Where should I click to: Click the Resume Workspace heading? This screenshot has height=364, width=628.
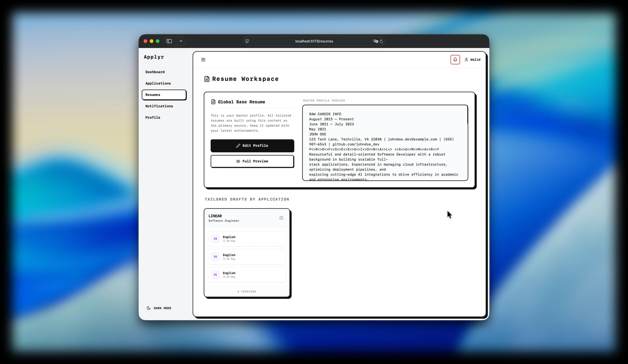point(245,79)
